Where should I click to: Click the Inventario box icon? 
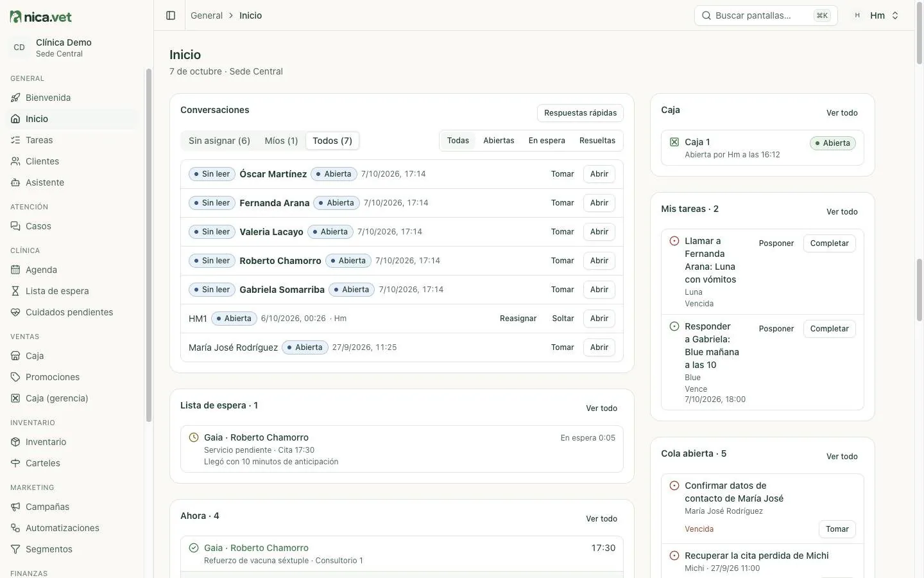coord(15,442)
